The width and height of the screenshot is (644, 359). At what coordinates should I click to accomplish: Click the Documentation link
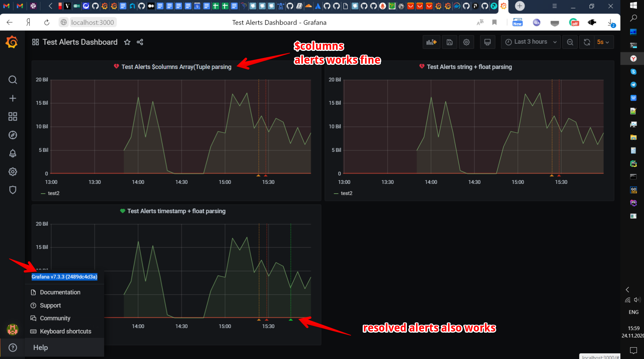point(60,292)
